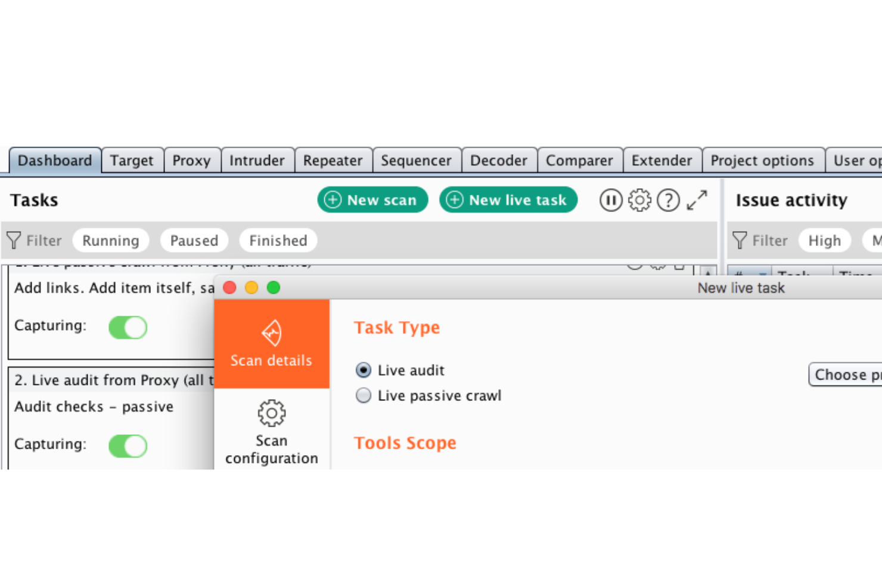
Task: Select the Live audit task type
Action: click(364, 370)
